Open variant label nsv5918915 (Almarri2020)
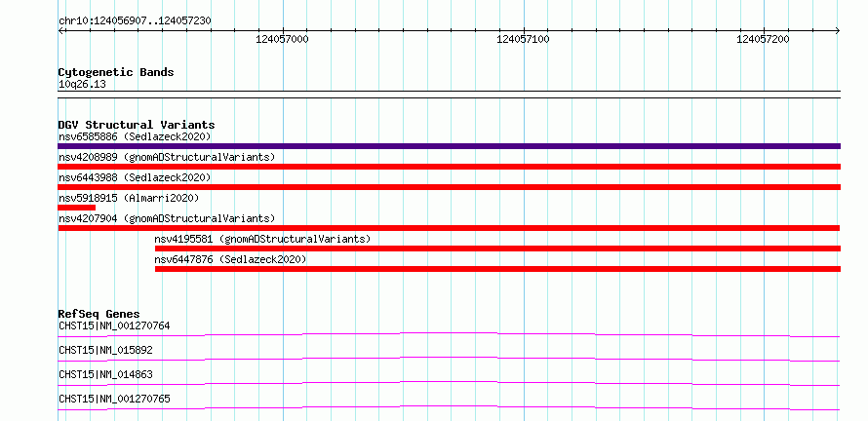 [129, 198]
